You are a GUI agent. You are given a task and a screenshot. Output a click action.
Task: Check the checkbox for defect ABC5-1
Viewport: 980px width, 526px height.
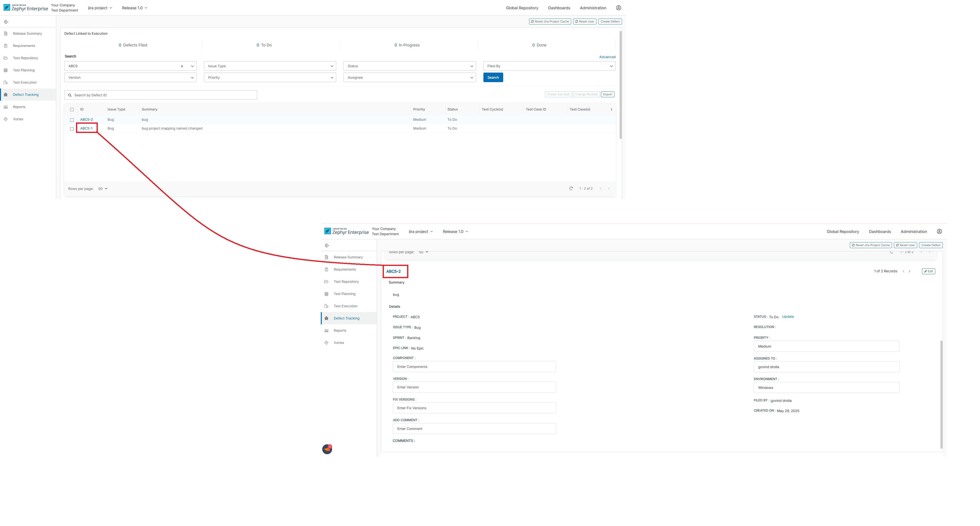click(x=72, y=129)
